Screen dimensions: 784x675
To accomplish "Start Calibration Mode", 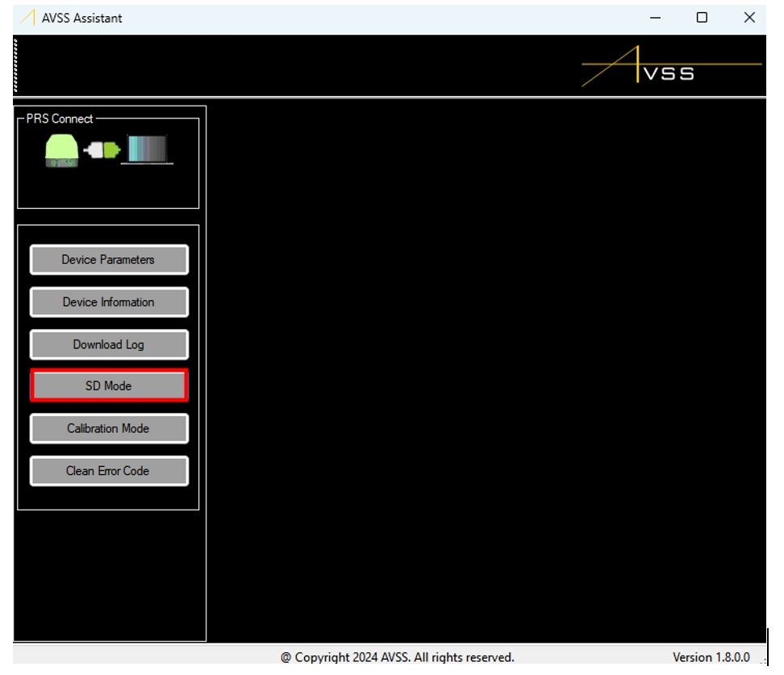I will point(109,428).
